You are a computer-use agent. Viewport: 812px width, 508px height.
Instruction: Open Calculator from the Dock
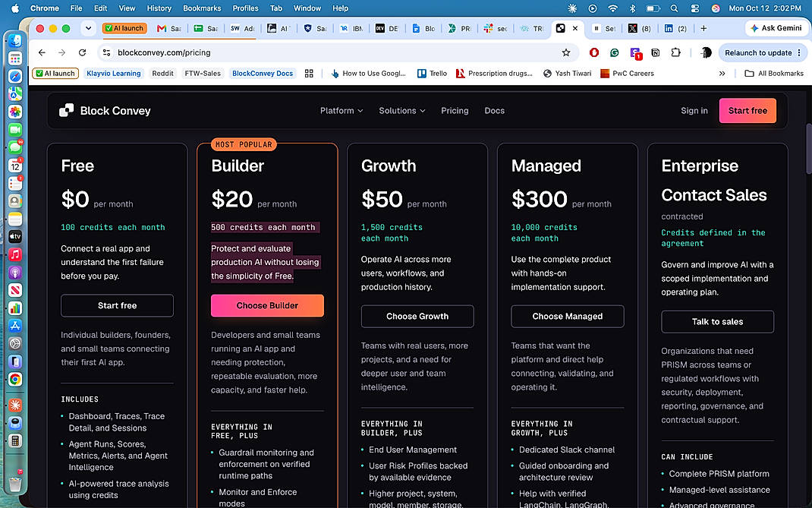coord(15,440)
